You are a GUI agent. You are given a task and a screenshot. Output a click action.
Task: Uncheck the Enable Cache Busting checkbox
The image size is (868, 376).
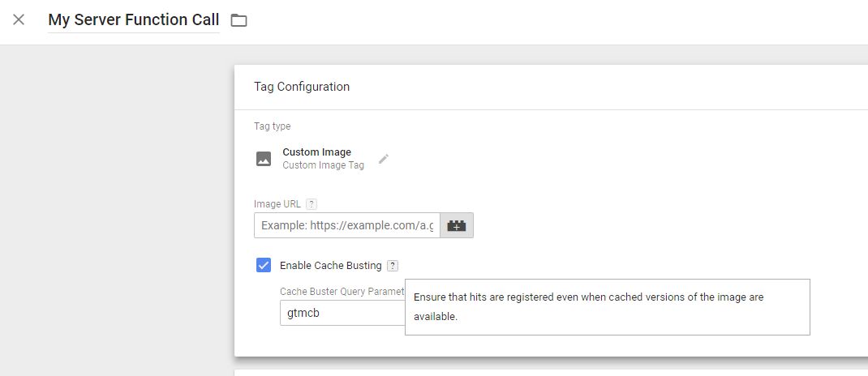(x=264, y=265)
